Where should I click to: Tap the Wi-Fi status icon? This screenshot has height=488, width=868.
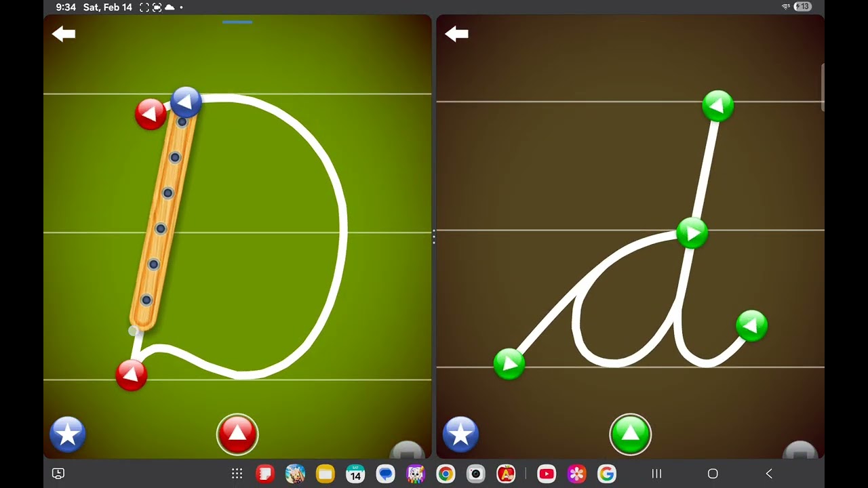pyautogui.click(x=787, y=7)
